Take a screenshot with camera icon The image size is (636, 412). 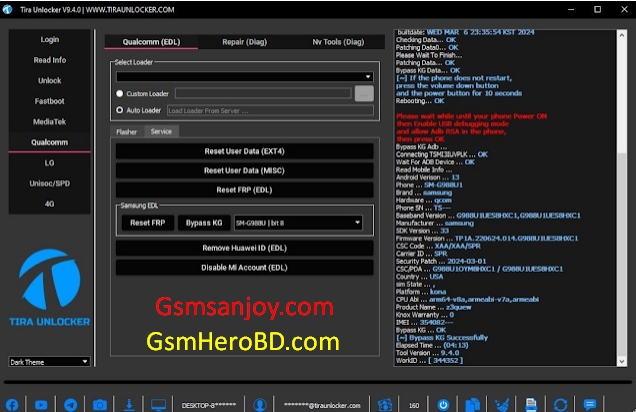click(x=100, y=405)
